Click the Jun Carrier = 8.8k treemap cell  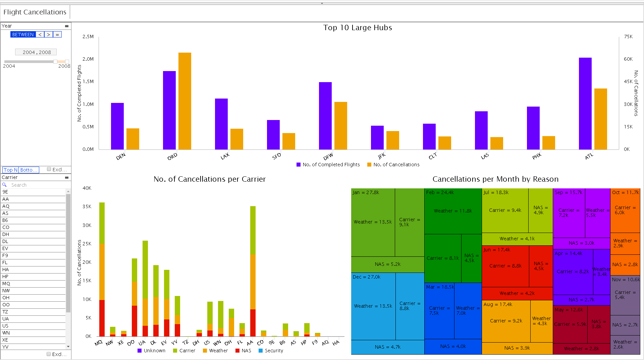click(505, 266)
